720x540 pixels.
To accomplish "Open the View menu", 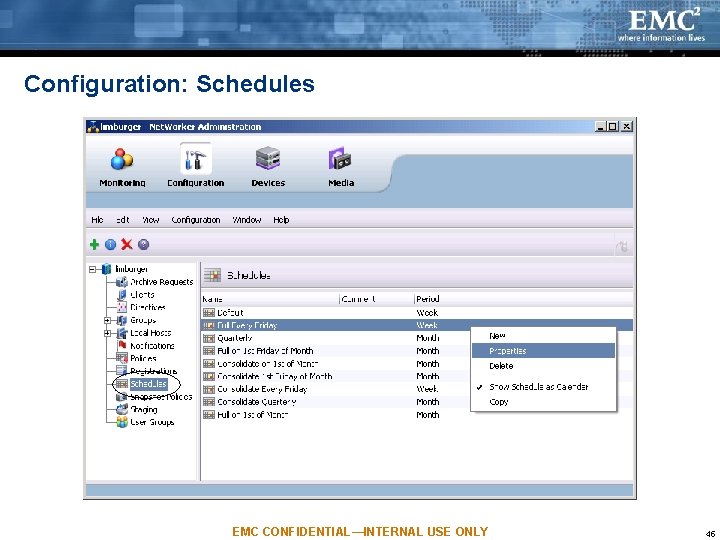I will point(150,220).
